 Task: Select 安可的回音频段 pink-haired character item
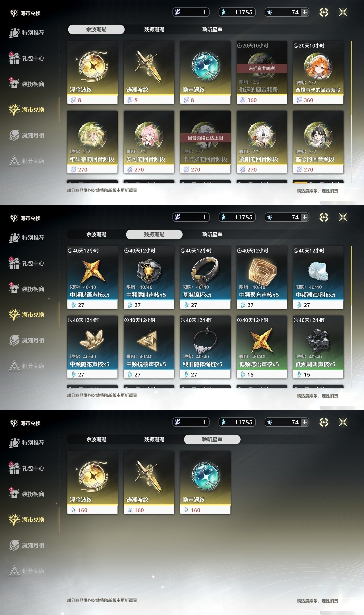(x=149, y=142)
